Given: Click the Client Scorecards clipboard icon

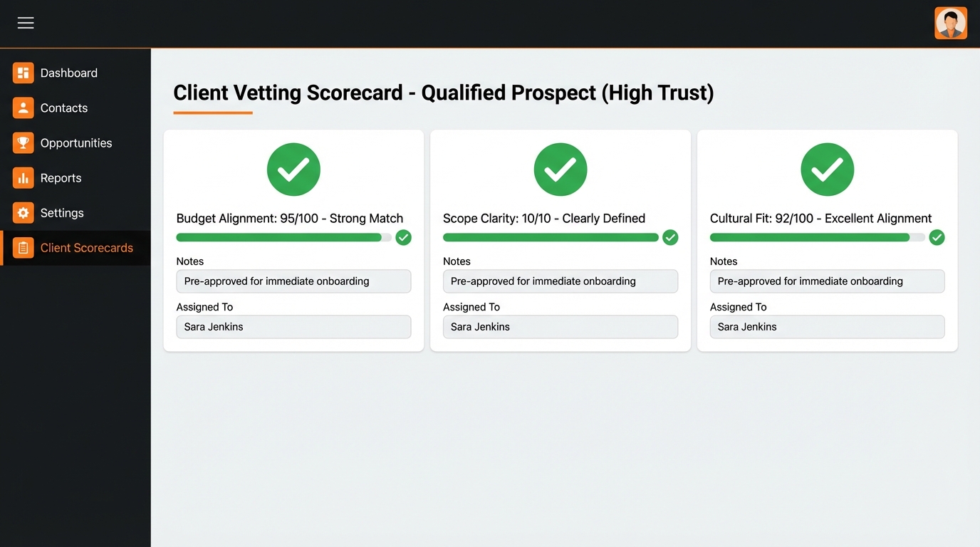Looking at the screenshot, I should tap(23, 248).
